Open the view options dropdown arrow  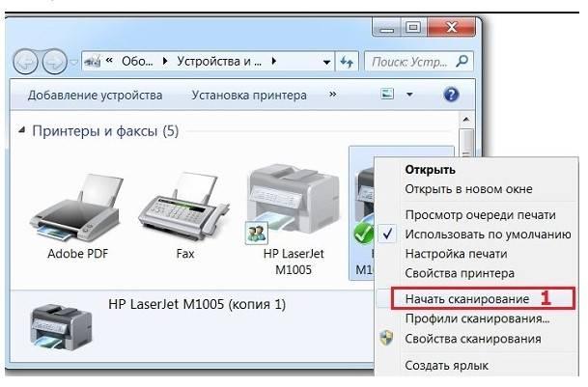(409, 95)
